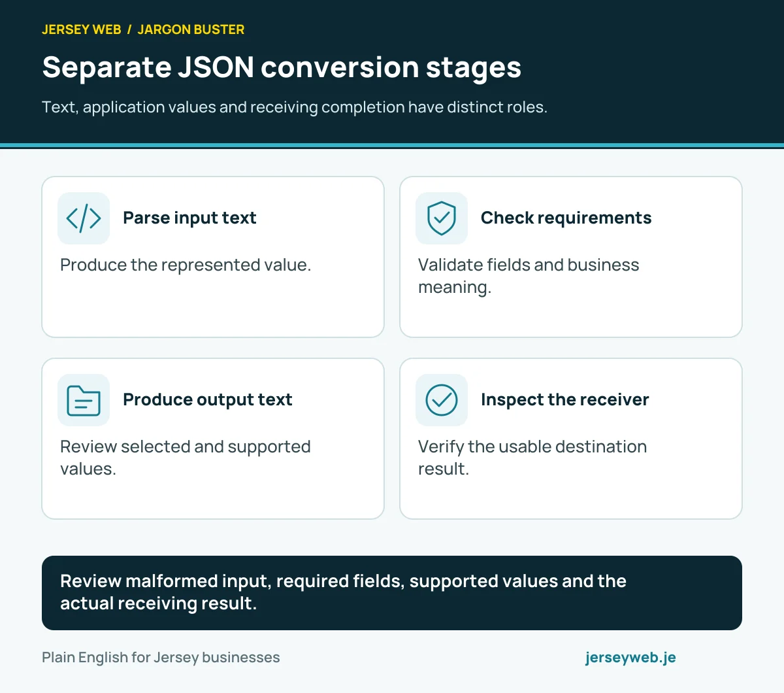Click 'Plain English for Jersey businesses' footer text
784x693 pixels.
(161, 658)
